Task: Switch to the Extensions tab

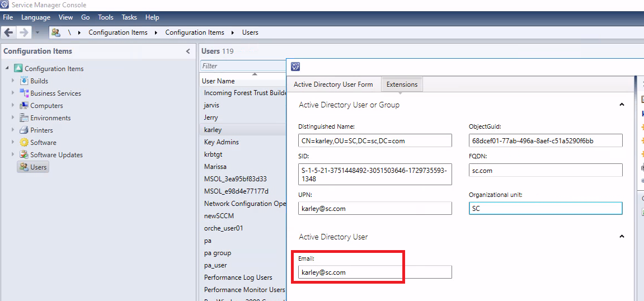Action: point(402,84)
